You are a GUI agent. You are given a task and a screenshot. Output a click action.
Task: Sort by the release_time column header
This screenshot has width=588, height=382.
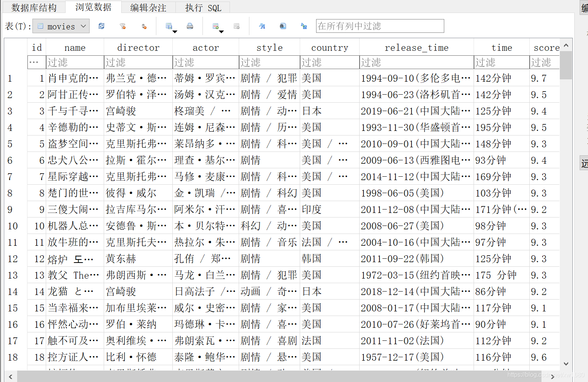coord(416,47)
